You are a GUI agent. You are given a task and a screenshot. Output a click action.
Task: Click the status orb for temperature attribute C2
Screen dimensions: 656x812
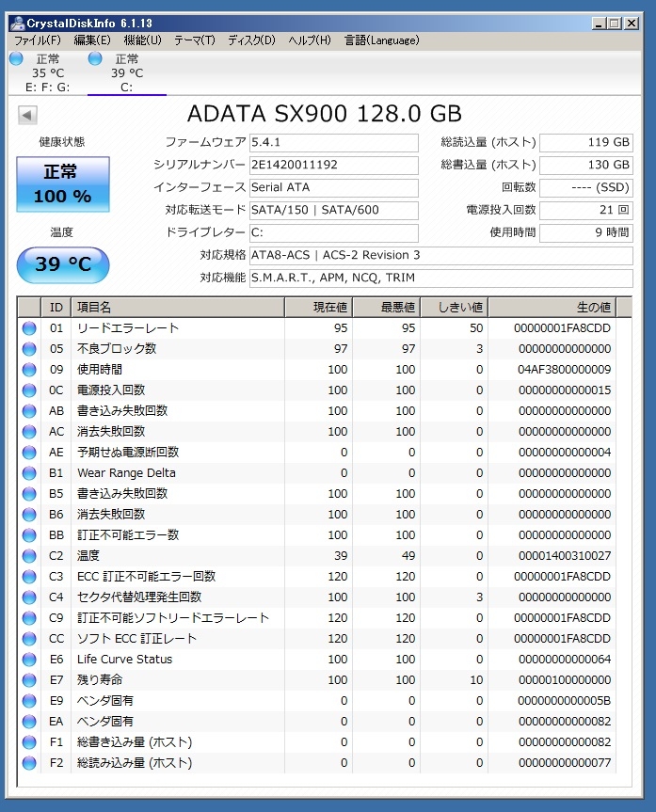pos(29,556)
